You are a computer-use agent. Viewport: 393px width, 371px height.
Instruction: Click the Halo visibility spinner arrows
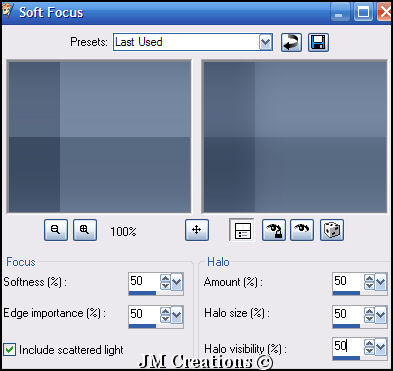pyautogui.click(x=369, y=347)
